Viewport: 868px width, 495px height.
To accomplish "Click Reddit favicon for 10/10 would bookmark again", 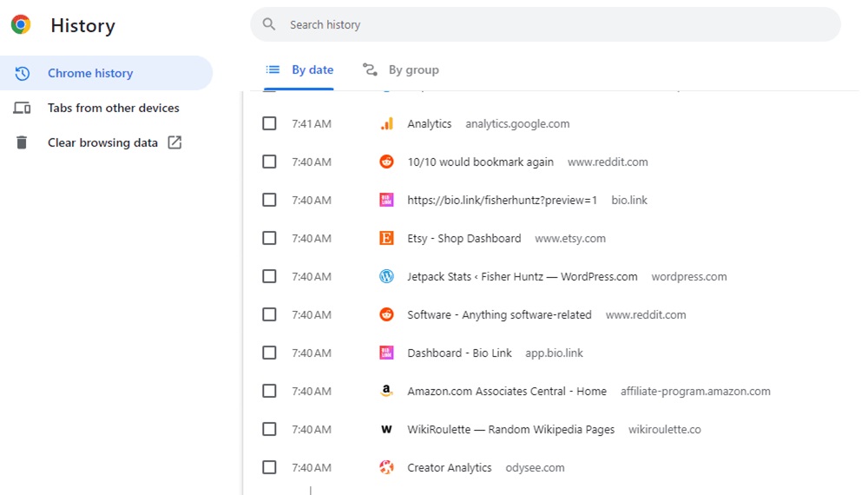I will [386, 162].
